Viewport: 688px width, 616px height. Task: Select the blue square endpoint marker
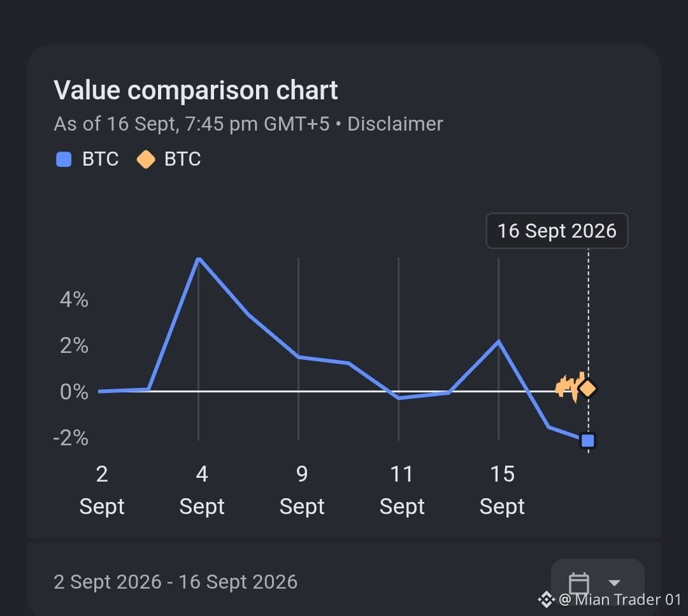coord(587,440)
